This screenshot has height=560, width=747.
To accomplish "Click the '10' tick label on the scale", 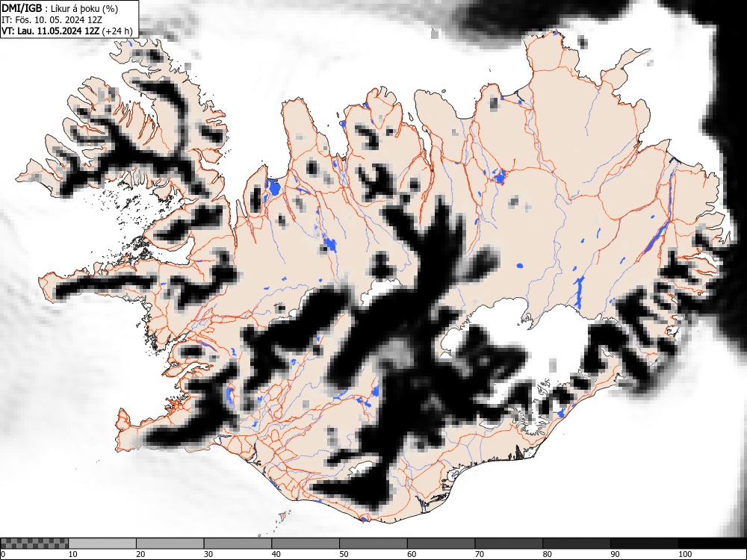I will (x=73, y=554).
